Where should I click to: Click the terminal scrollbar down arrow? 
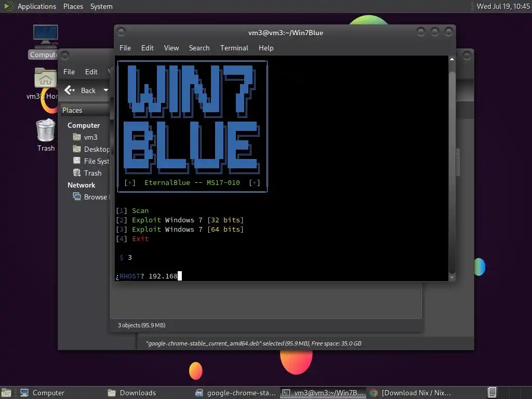452,277
